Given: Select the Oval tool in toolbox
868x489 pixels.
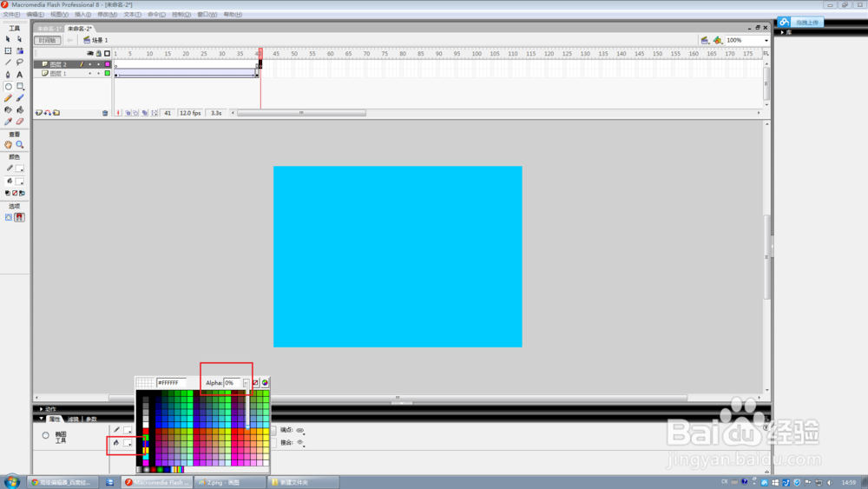Looking at the screenshot, I should pos(8,86).
